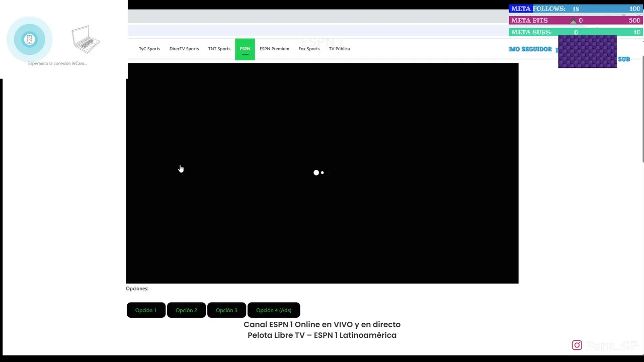Click the META BITS progress bar

click(576, 21)
